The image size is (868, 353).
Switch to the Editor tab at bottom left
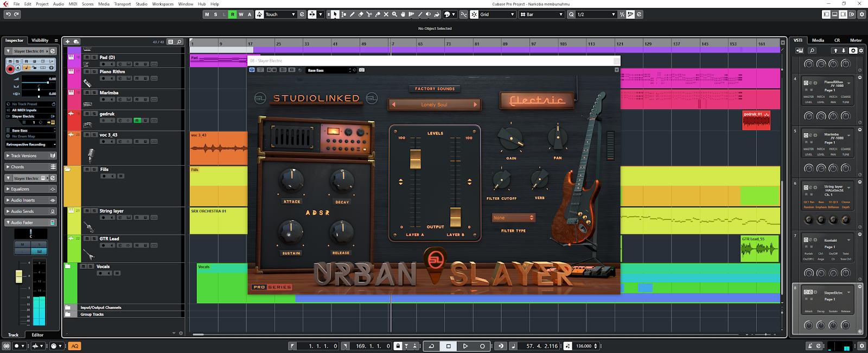point(37,335)
